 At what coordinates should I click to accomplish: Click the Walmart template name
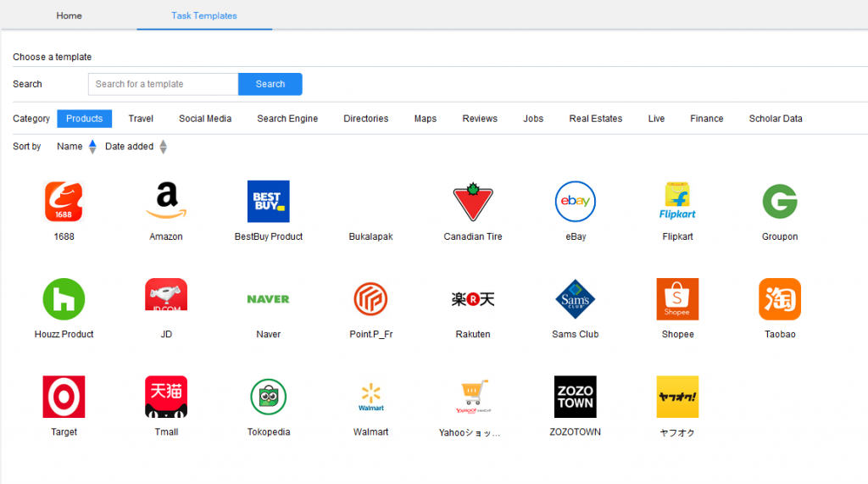pos(371,432)
